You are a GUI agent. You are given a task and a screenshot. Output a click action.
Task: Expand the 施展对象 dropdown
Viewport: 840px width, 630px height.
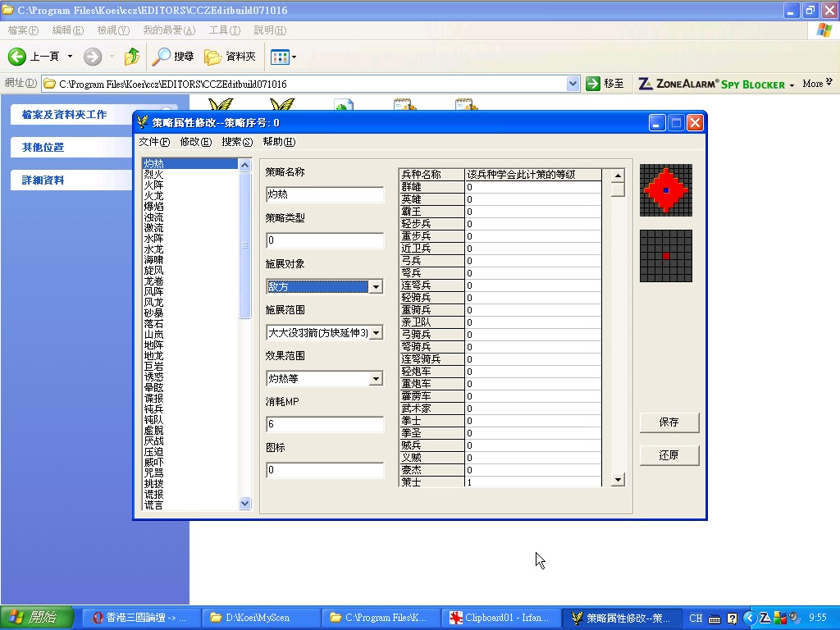(376, 287)
